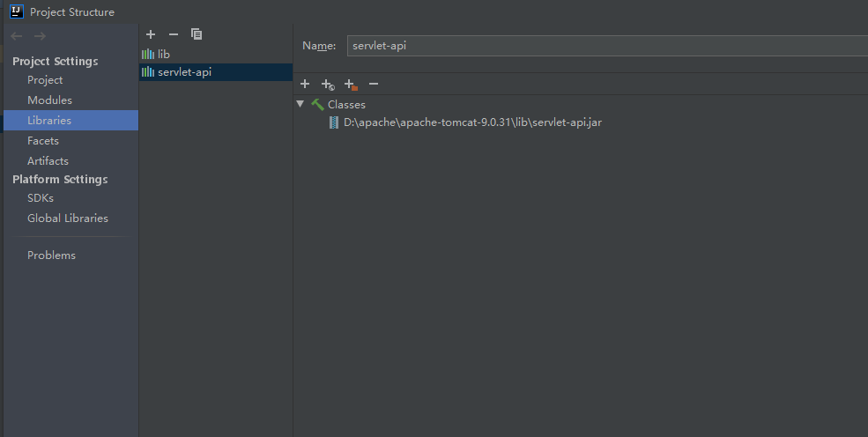The image size is (868, 437).
Task: Collapse the Classes tree node
Action: point(300,104)
